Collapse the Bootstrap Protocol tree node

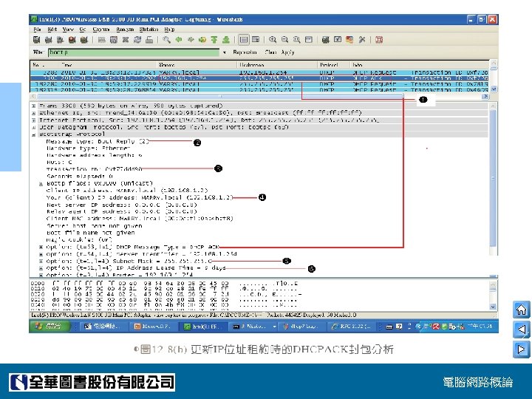(33, 134)
